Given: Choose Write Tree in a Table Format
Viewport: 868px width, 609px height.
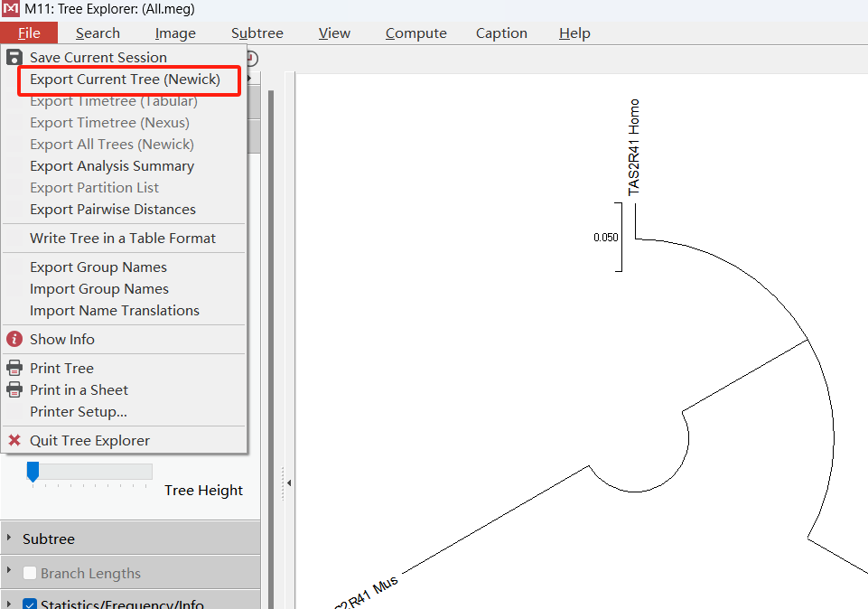Looking at the screenshot, I should pyautogui.click(x=123, y=238).
